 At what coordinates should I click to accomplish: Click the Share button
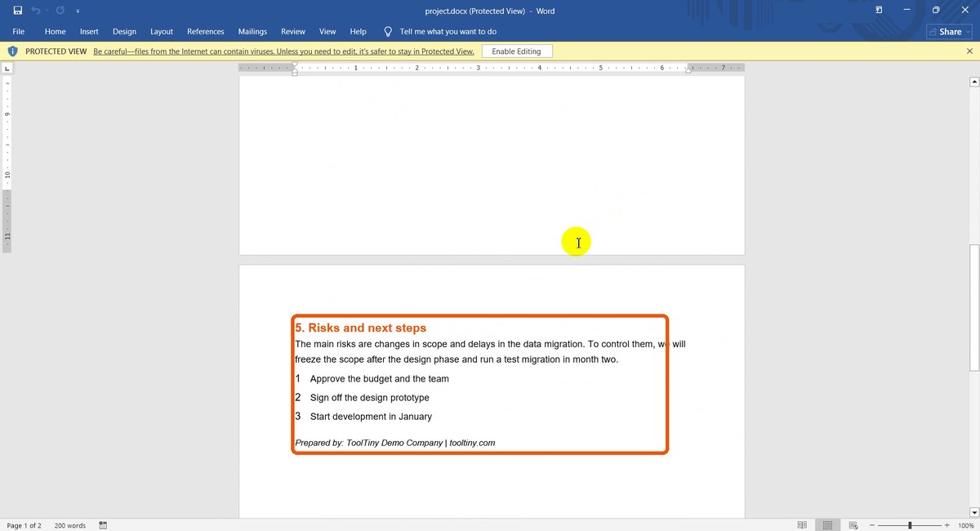coord(949,32)
